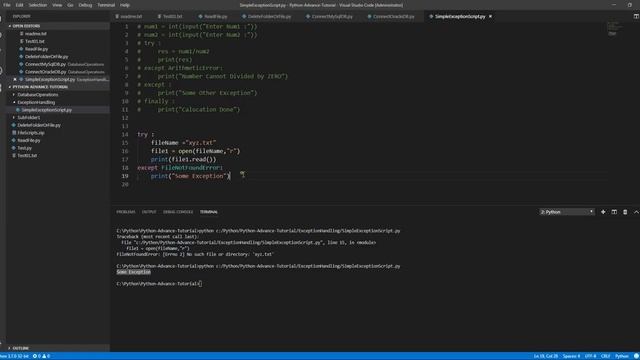Viewport: 640px width, 360px height.
Task: Expand the Outline section
Action: point(20,348)
